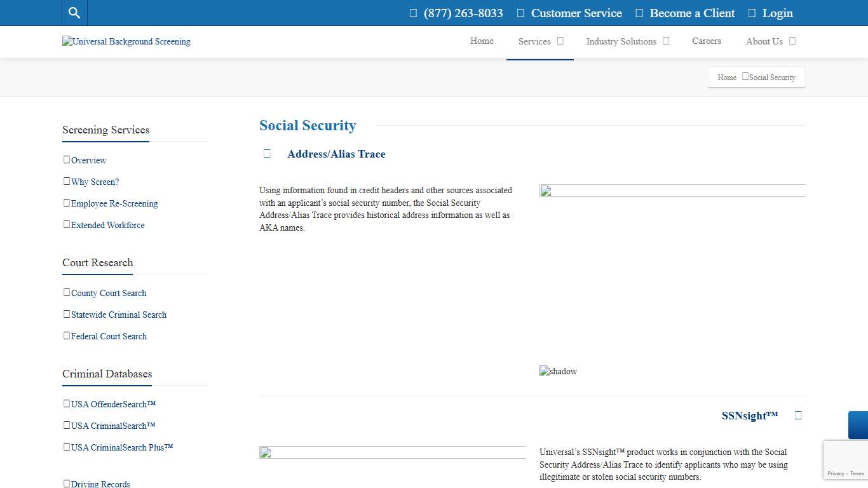The height and width of the screenshot is (488, 868).
Task: Open the Driving Records sidebar link
Action: [x=100, y=484]
